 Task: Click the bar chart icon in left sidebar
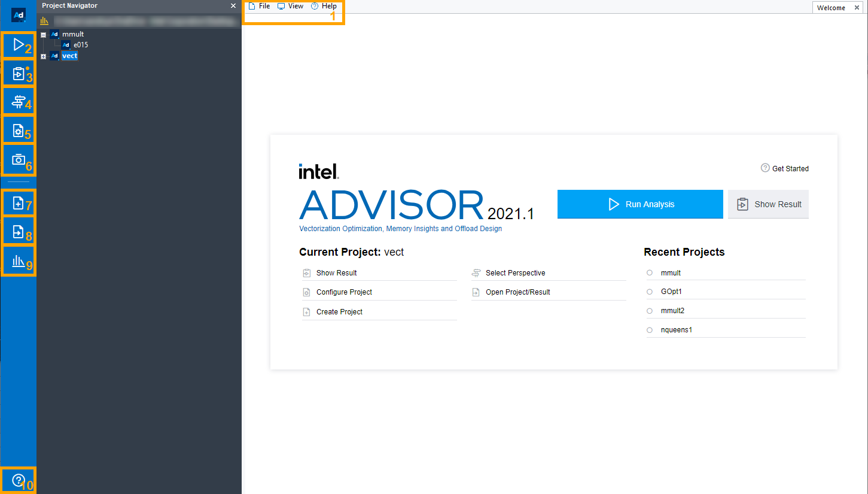pos(19,260)
